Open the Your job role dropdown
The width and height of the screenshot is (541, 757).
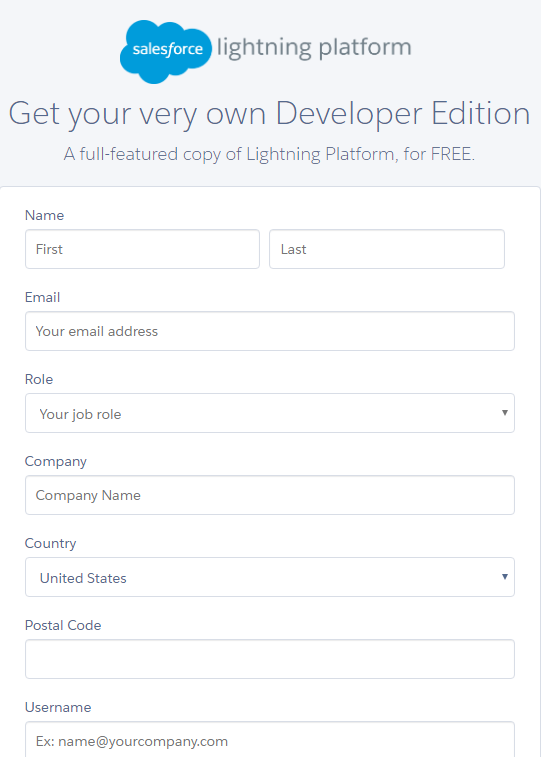point(270,413)
